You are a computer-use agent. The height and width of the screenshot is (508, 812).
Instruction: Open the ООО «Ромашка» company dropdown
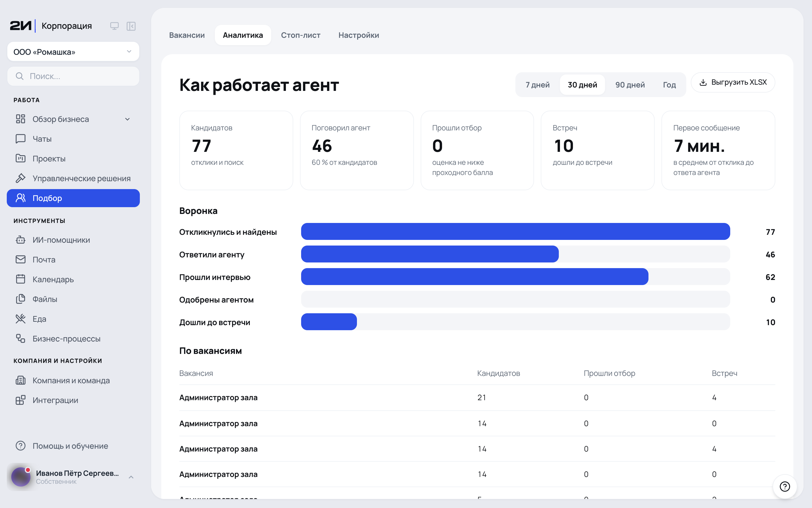[73, 52]
